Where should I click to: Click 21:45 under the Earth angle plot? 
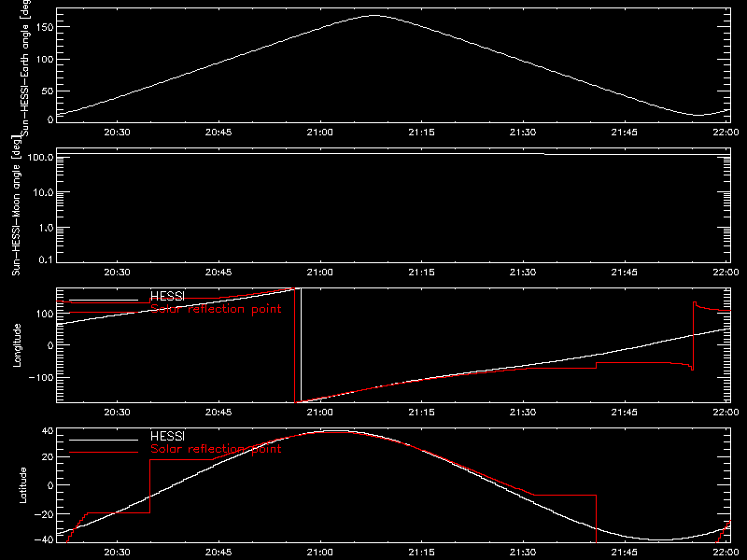tap(625, 132)
